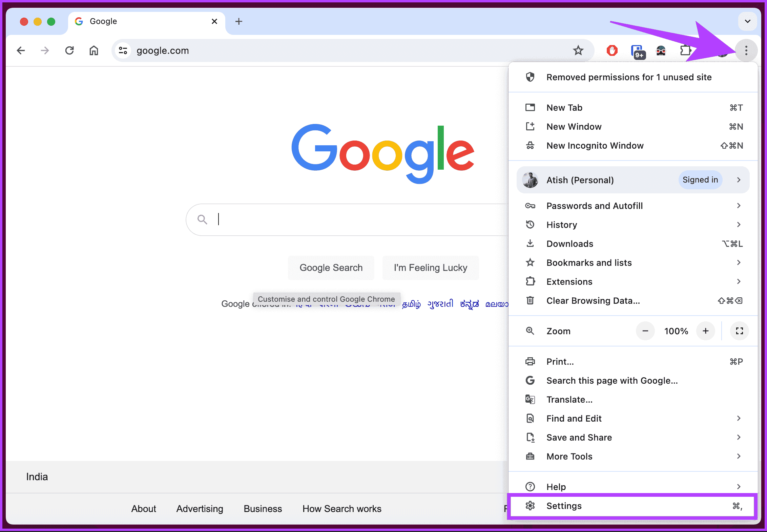Click the Kannada language link
Screen dimensions: 767x532
click(469, 304)
